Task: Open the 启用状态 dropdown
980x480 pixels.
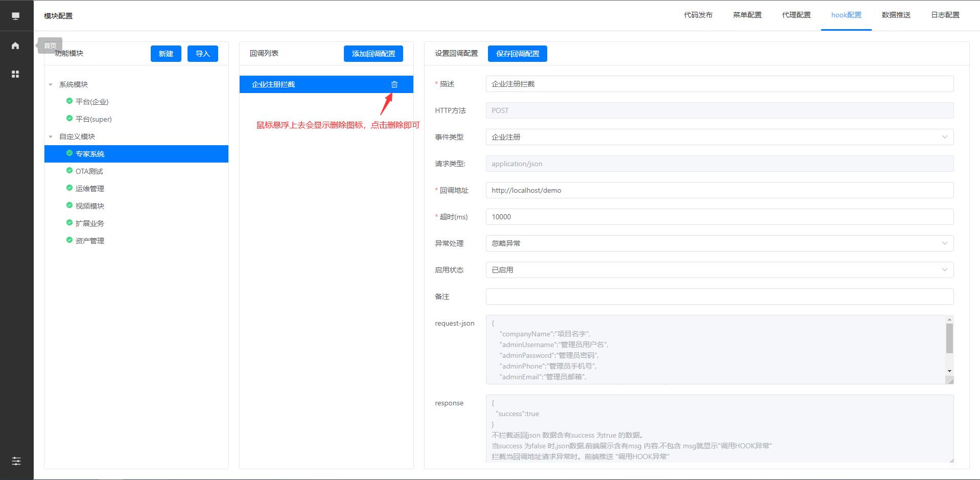Action: coord(719,270)
